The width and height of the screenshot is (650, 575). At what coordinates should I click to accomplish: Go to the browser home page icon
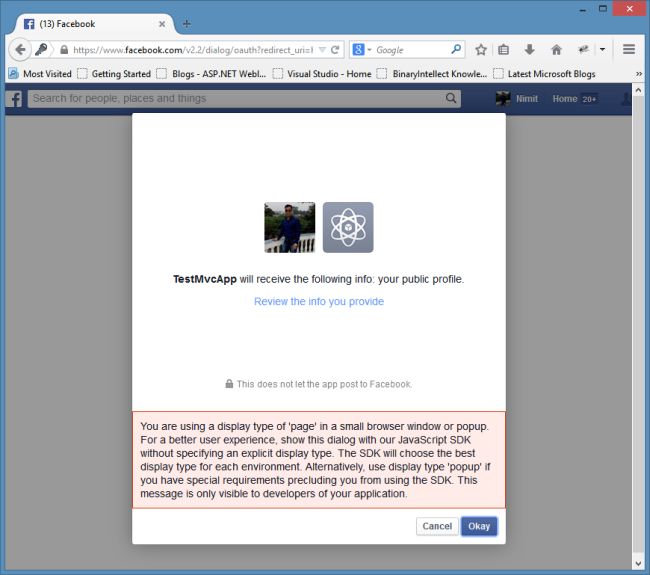pyautogui.click(x=556, y=50)
